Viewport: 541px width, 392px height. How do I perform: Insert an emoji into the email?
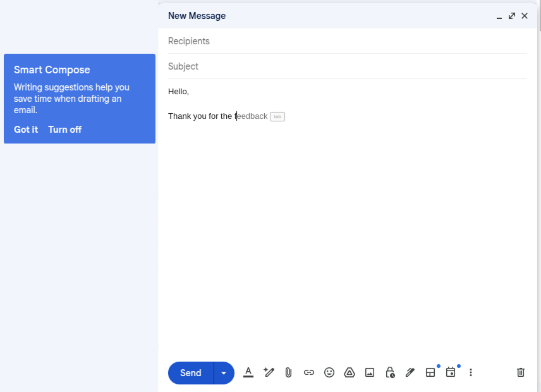pos(329,372)
